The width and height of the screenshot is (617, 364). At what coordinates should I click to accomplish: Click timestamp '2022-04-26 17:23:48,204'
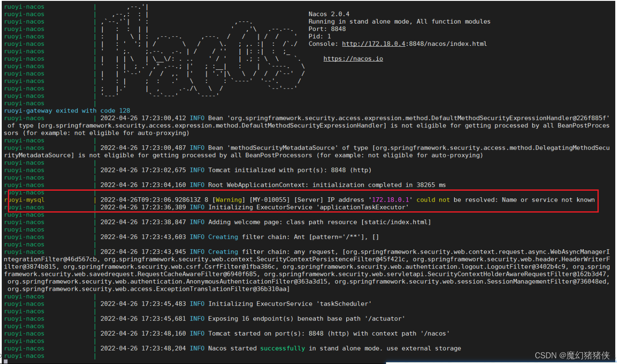coord(143,348)
